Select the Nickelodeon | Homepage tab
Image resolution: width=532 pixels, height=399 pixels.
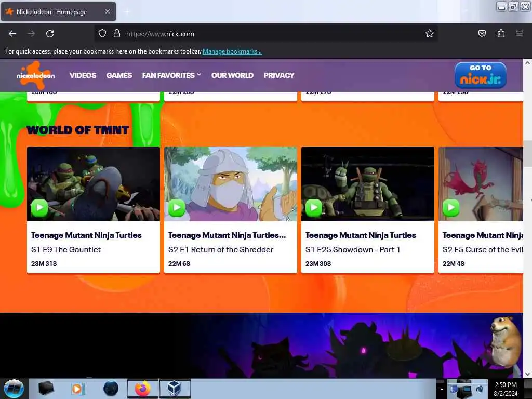58,11
